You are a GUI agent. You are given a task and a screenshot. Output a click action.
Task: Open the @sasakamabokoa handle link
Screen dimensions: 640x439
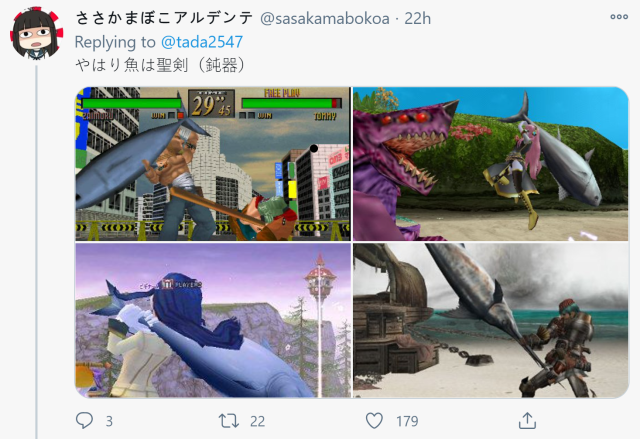(324, 19)
